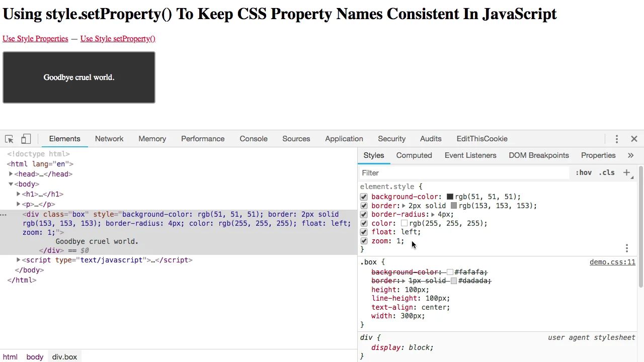Close the DevTools panel
The image size is (644, 362).
(x=634, y=139)
